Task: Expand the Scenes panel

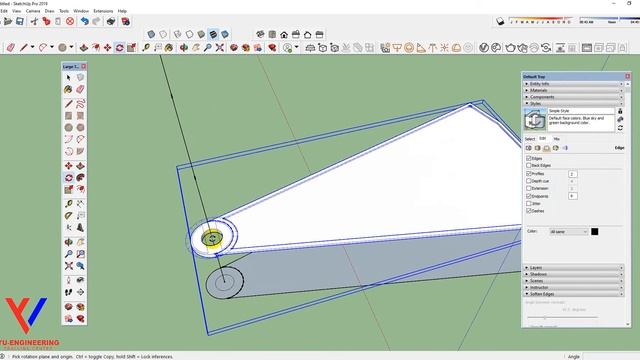Action: [x=573, y=281]
